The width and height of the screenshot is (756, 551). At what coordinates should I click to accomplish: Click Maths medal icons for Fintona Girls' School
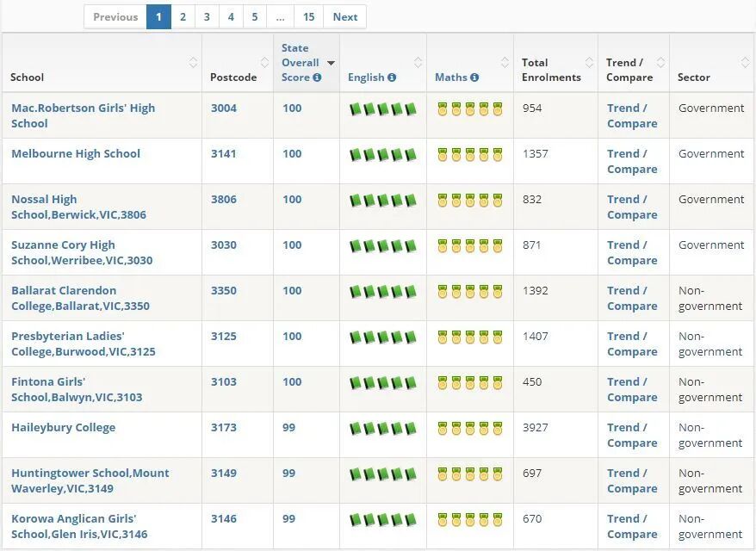coord(470,383)
